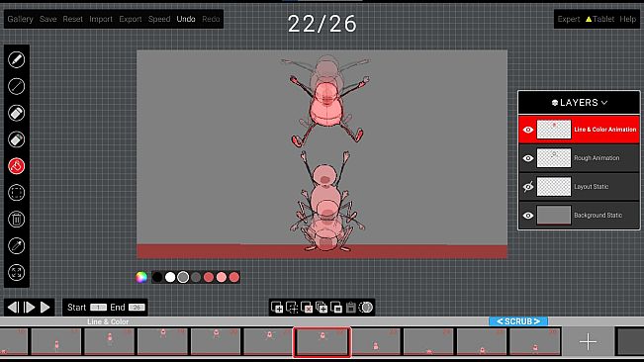The height and width of the screenshot is (362, 644).
Task: Toggle the onion skin icon
Action: click(366, 307)
